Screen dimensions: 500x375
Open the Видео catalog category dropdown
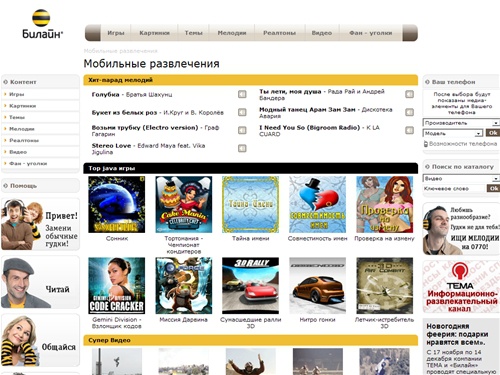click(x=461, y=178)
